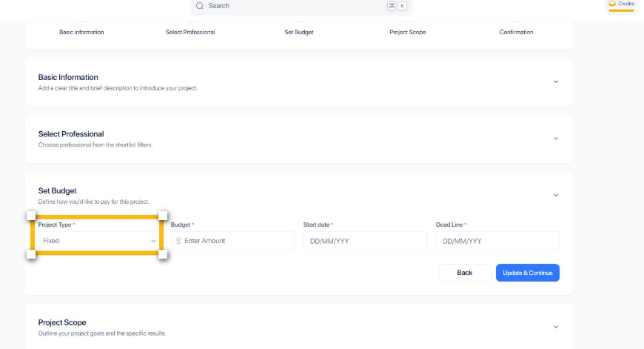This screenshot has height=349, width=644.
Task: Click the Select Professional section heading
Action: (71, 134)
